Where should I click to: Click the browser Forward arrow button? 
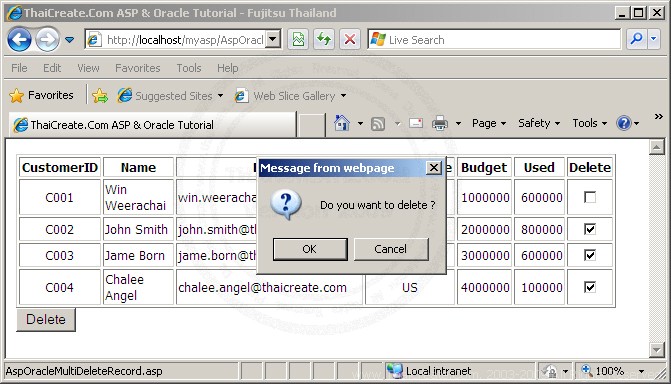[x=47, y=40]
